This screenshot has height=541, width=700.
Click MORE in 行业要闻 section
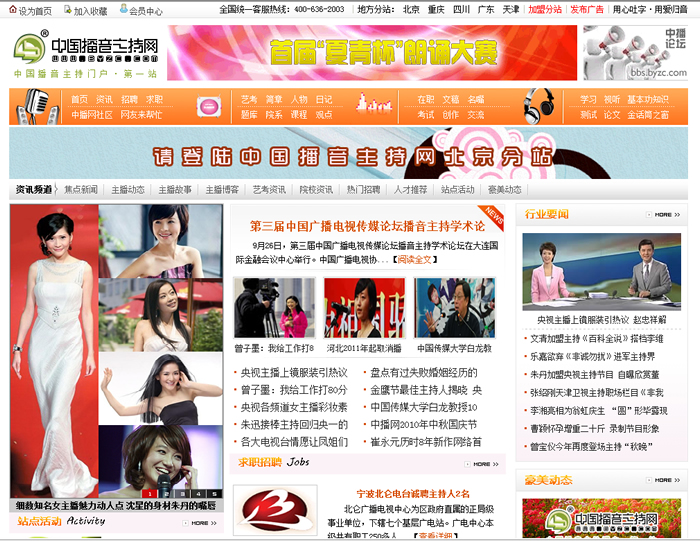click(x=663, y=215)
